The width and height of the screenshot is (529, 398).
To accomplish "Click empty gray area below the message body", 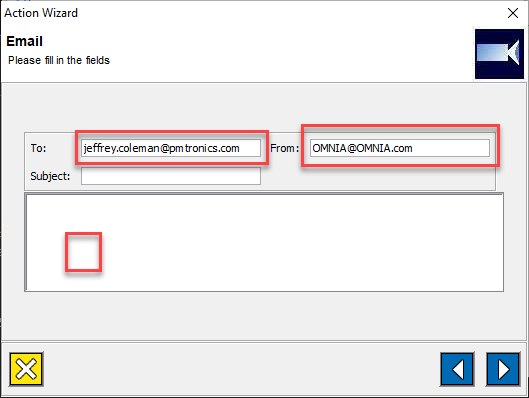I will pos(264,315).
